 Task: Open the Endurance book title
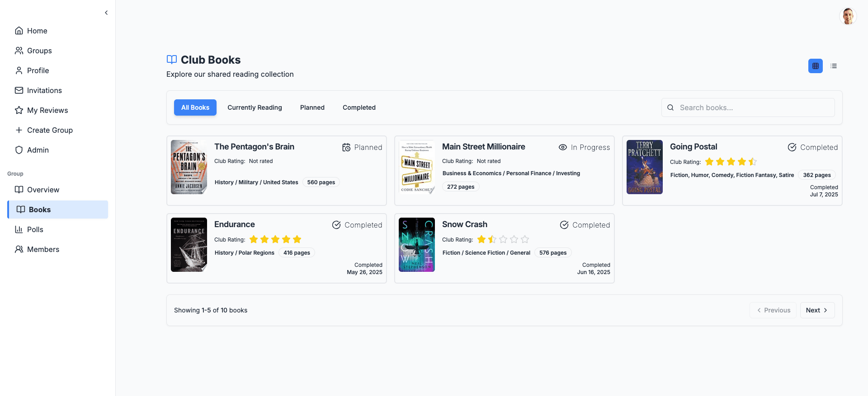pos(235,224)
